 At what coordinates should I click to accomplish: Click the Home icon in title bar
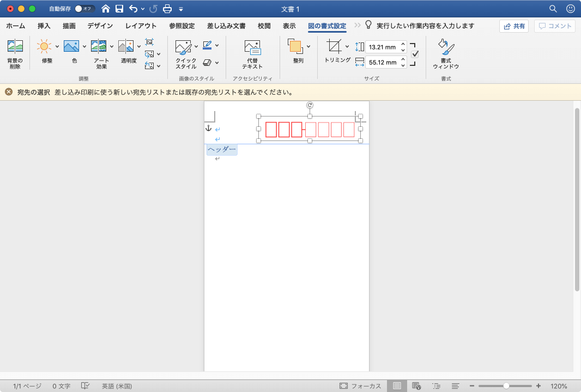point(106,9)
